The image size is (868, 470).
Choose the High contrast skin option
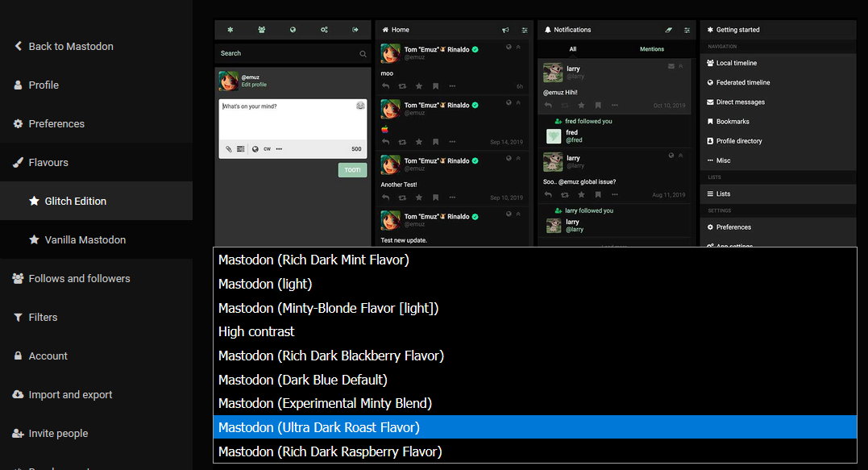point(535,332)
